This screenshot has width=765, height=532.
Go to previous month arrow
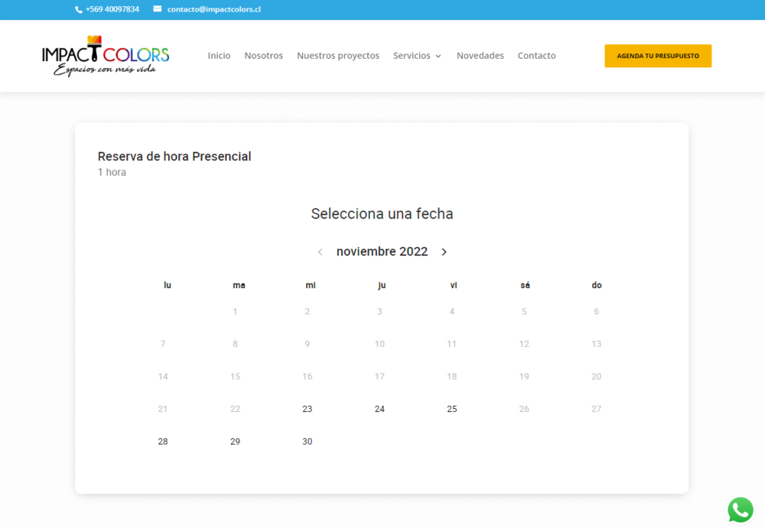pos(321,252)
